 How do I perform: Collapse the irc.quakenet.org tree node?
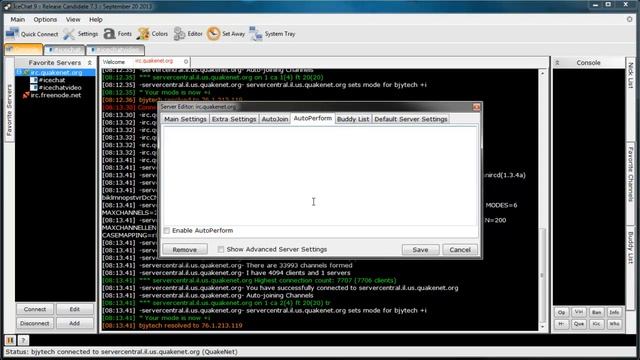point(19,72)
